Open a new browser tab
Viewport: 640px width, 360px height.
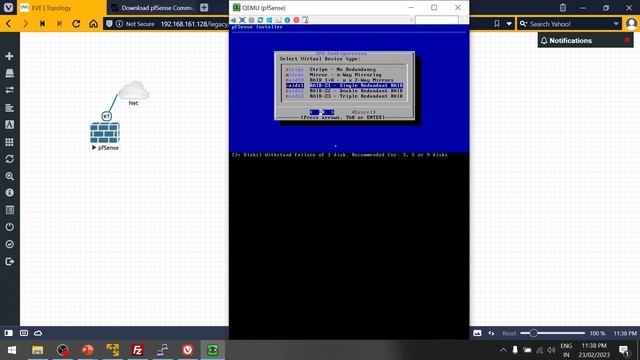[204, 8]
